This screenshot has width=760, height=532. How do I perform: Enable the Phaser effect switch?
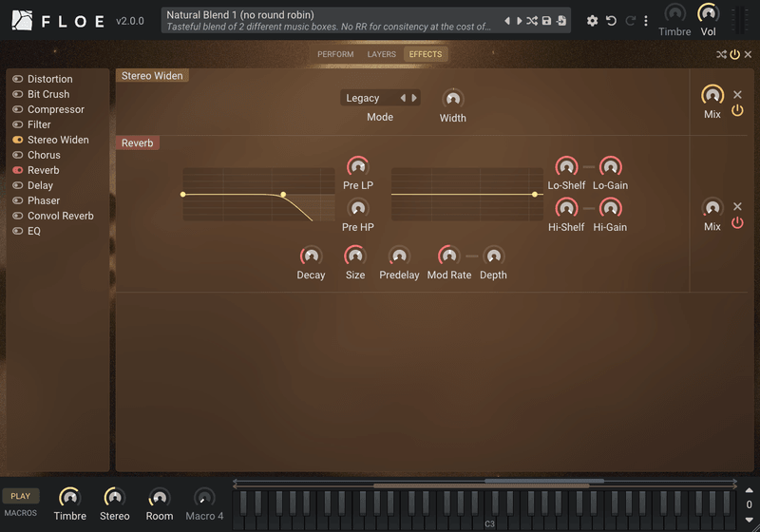pos(18,200)
